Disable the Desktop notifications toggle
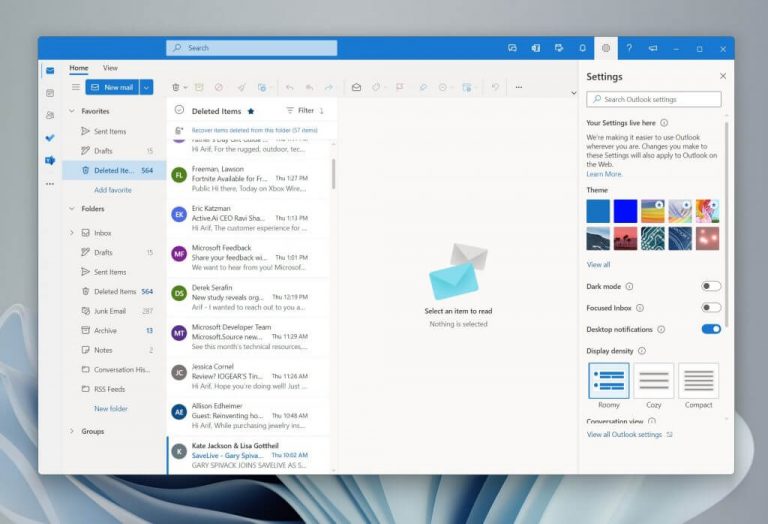The width and height of the screenshot is (768, 524). pos(711,329)
